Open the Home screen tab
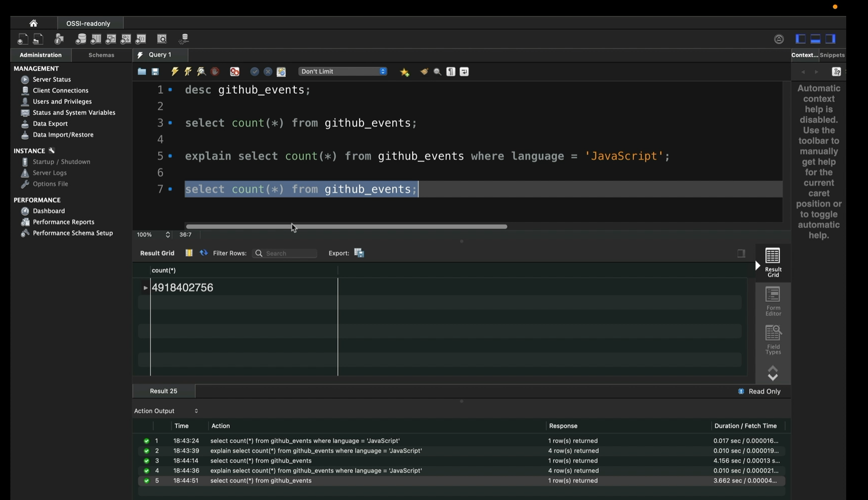The width and height of the screenshot is (868, 500). coord(33,23)
